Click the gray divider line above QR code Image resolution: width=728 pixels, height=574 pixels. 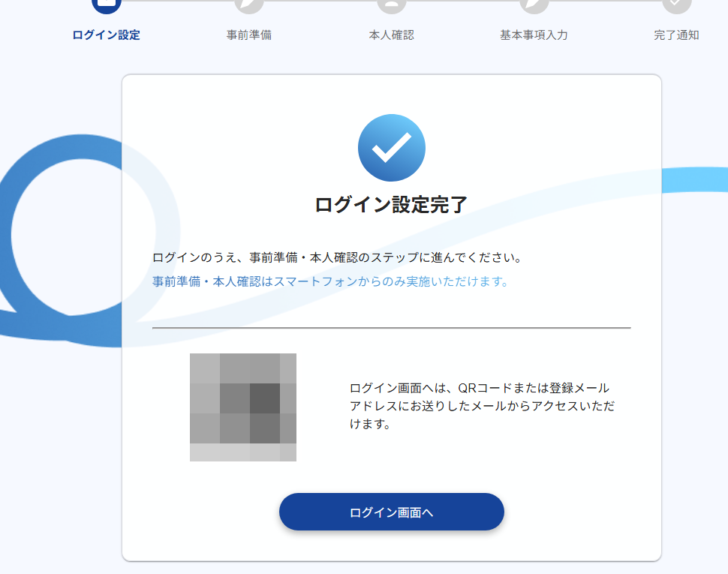tap(392, 328)
